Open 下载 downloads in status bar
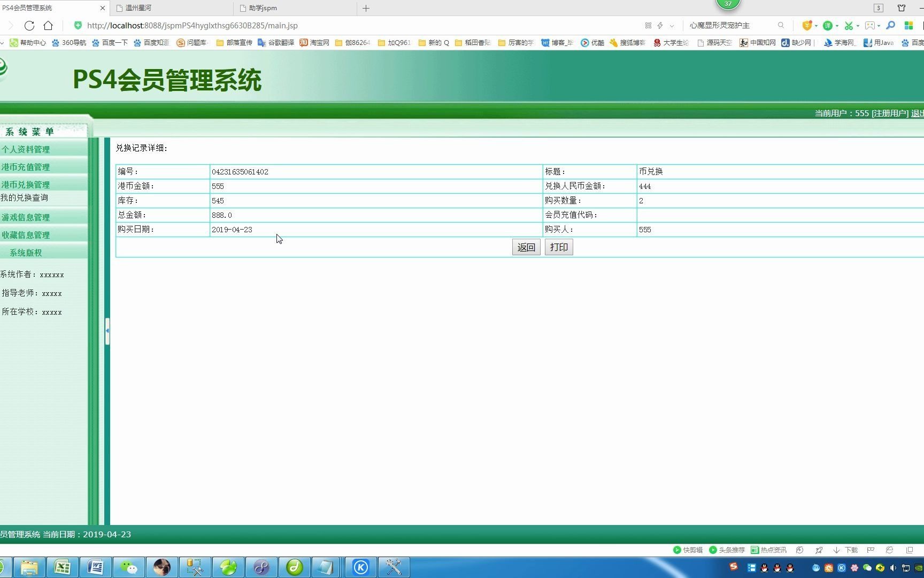The height and width of the screenshot is (578, 924). click(x=845, y=550)
